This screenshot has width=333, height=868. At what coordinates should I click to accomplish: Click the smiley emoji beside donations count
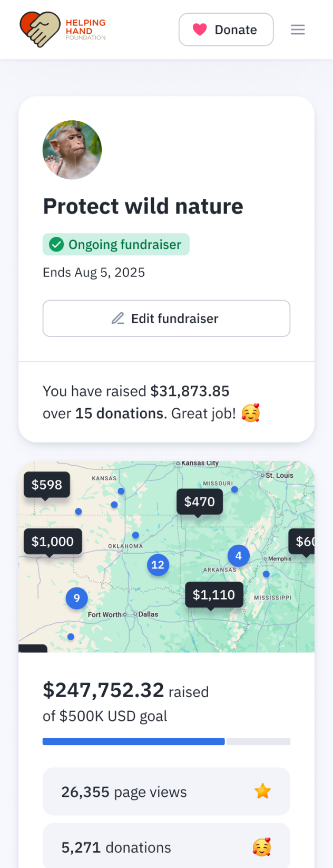[x=262, y=847]
